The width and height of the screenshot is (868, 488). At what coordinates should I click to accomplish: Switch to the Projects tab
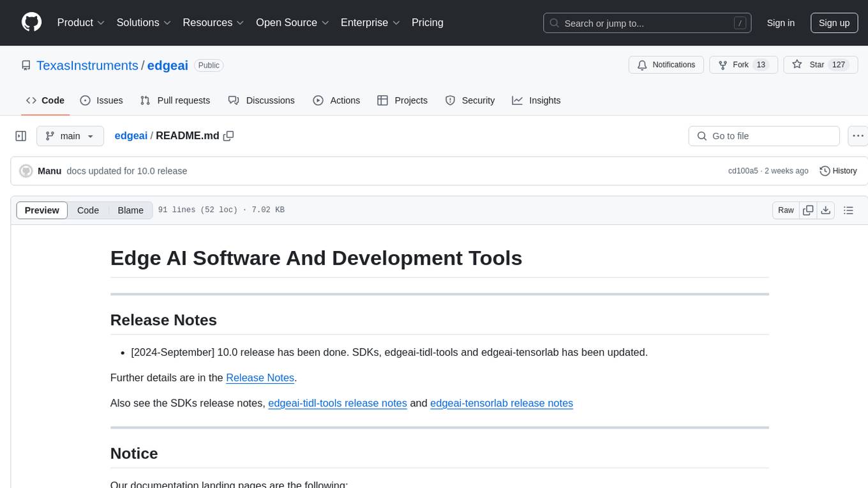(402, 100)
